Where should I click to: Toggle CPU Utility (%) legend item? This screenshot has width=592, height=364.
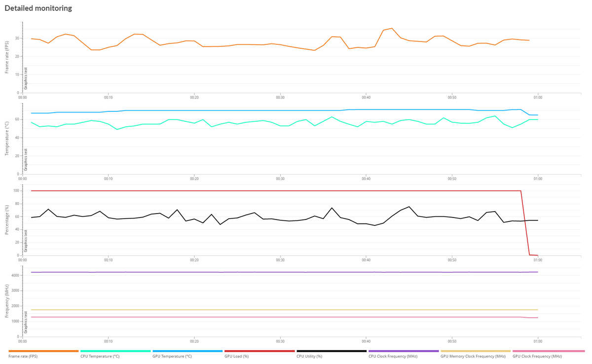pos(310,356)
